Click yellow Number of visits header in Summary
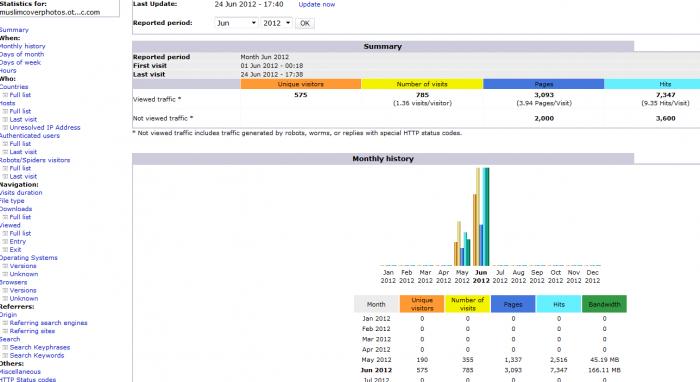This screenshot has width=700, height=382. (x=422, y=84)
